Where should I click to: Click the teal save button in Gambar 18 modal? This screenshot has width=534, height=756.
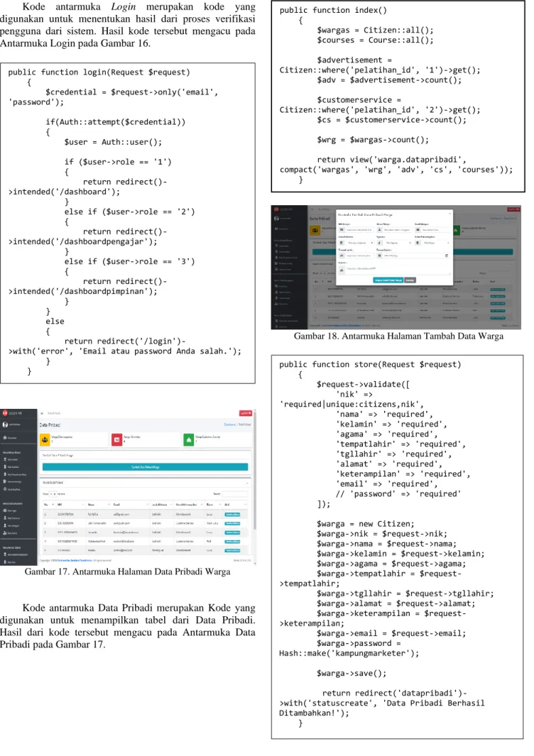point(388,280)
